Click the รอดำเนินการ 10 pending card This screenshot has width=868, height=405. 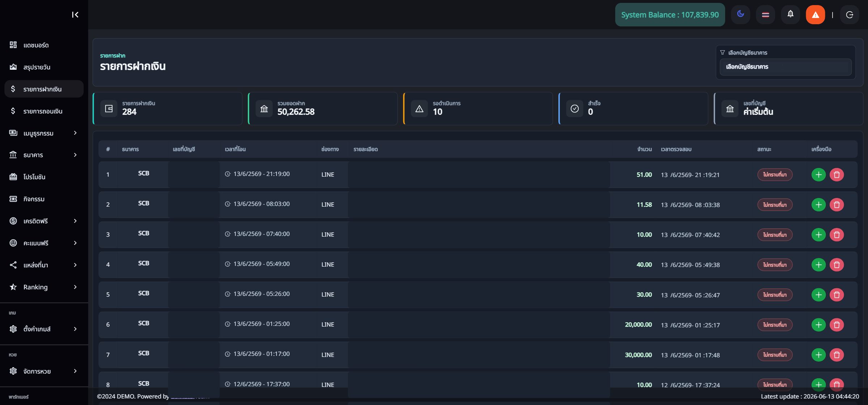pyautogui.click(x=478, y=108)
